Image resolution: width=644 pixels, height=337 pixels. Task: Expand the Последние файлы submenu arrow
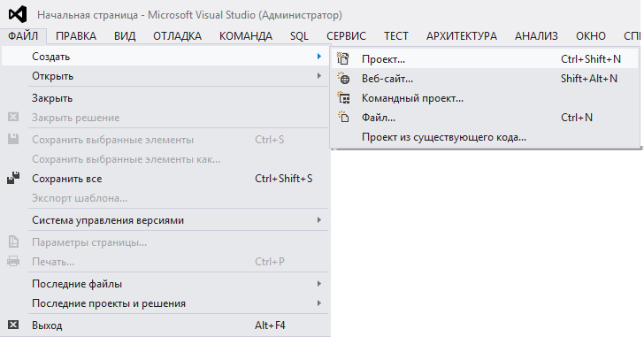319,284
